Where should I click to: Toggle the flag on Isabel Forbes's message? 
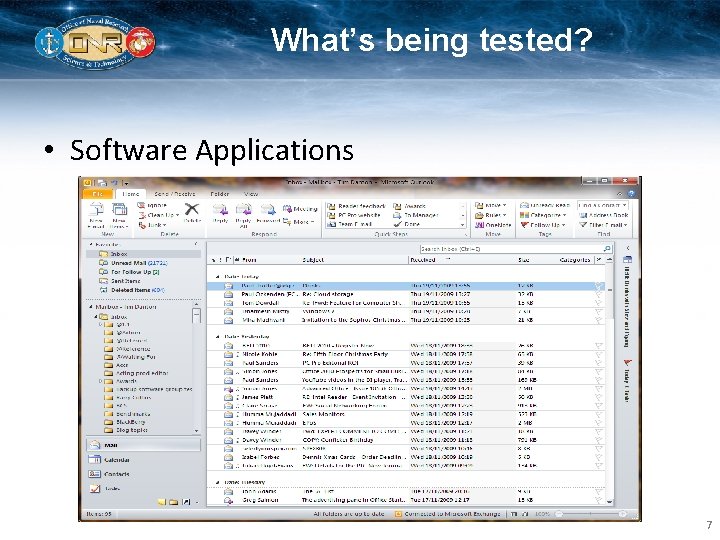tap(598, 457)
